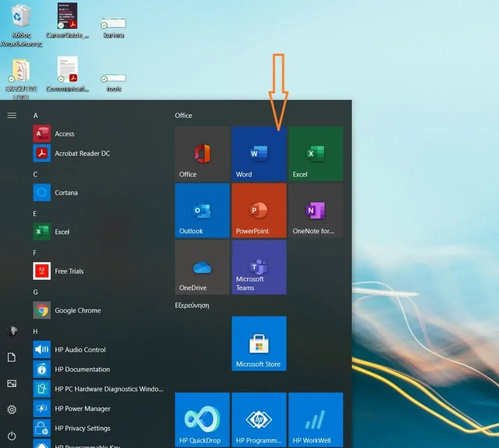
Task: Open Documents from Start sidebar
Action: (12, 357)
